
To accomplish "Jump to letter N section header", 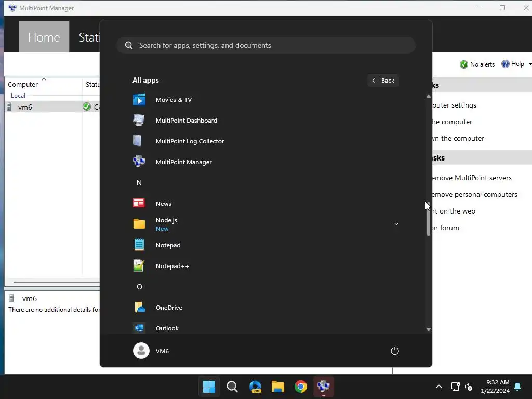I will pos(139,183).
